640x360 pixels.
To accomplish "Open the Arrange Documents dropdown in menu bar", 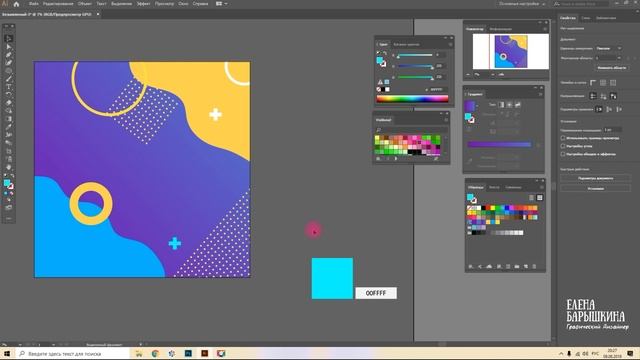I will tap(222, 4).
